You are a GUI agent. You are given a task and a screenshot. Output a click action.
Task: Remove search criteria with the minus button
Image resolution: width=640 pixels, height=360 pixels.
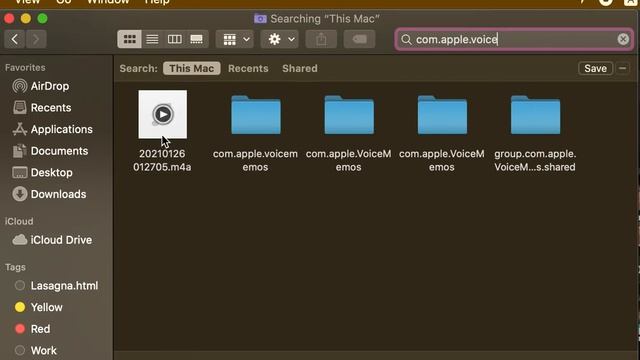click(x=622, y=68)
